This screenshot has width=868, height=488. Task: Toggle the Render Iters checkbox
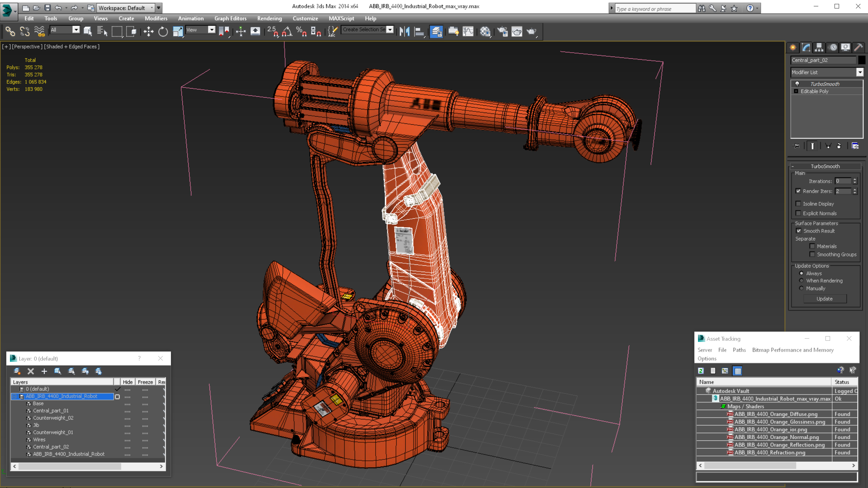click(x=798, y=191)
